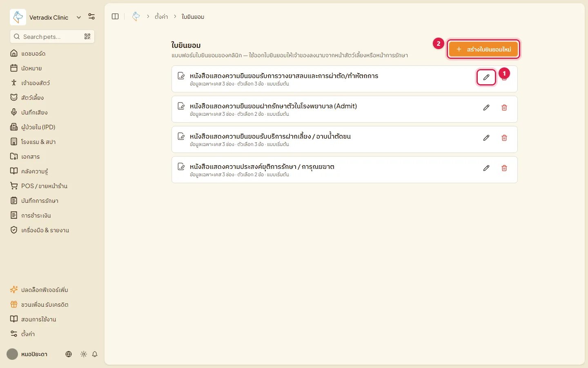Scan with the QR code icon
Image resolution: width=588 pixels, height=368 pixels.
pyautogui.click(x=87, y=36)
